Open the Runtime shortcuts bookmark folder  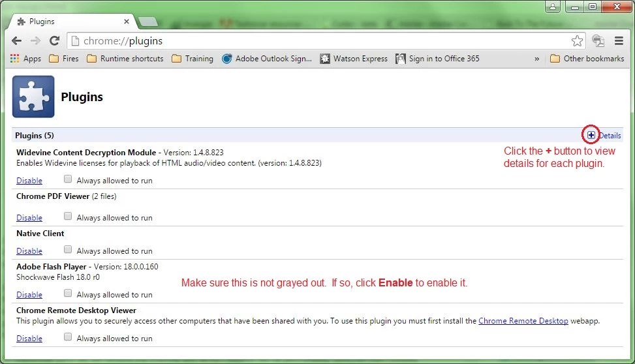(x=125, y=58)
